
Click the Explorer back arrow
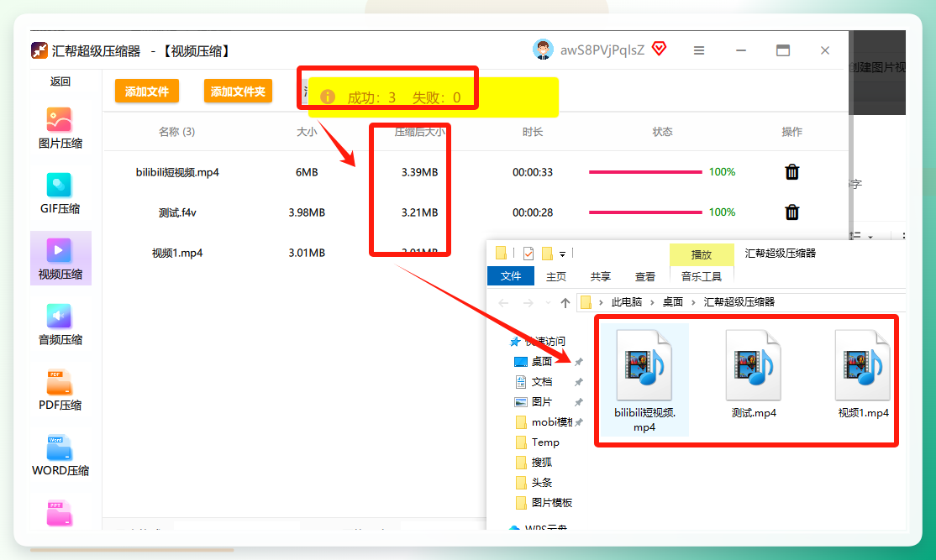tap(503, 303)
